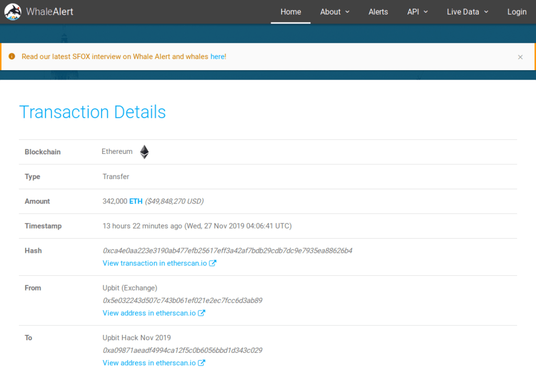Click the external-link icon beside the From address link
536x392 pixels.
point(201,313)
